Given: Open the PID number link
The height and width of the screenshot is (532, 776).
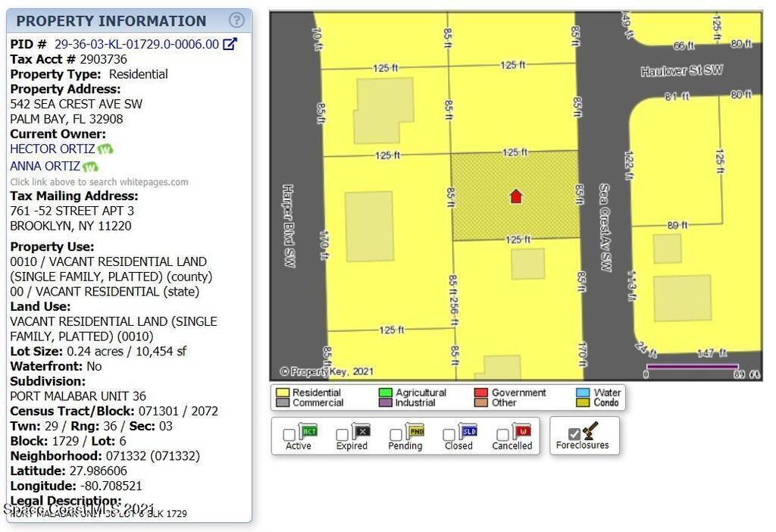Looking at the screenshot, I should [x=136, y=45].
